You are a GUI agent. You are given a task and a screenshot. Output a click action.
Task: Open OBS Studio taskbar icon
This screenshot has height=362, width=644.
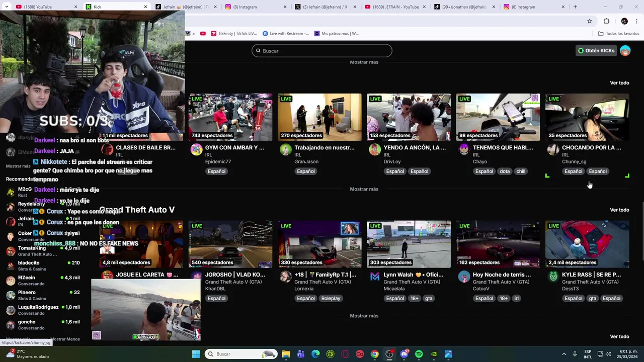[389, 354]
